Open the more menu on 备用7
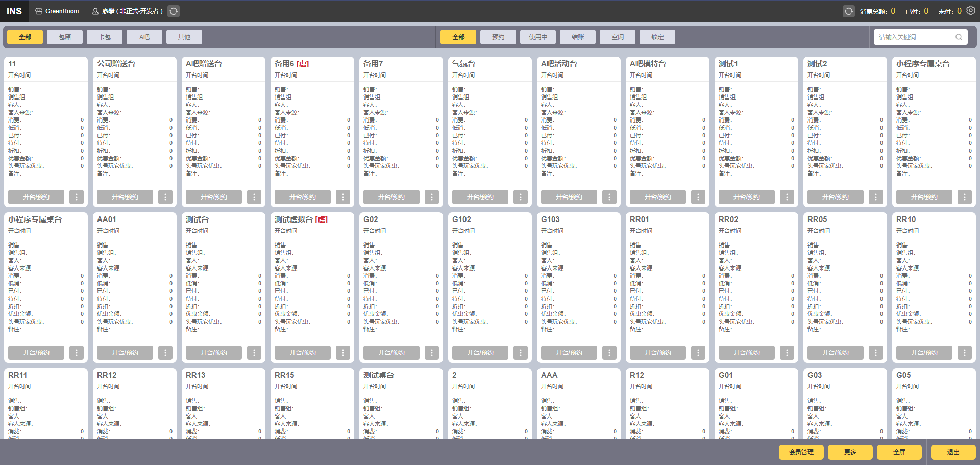 tap(432, 197)
